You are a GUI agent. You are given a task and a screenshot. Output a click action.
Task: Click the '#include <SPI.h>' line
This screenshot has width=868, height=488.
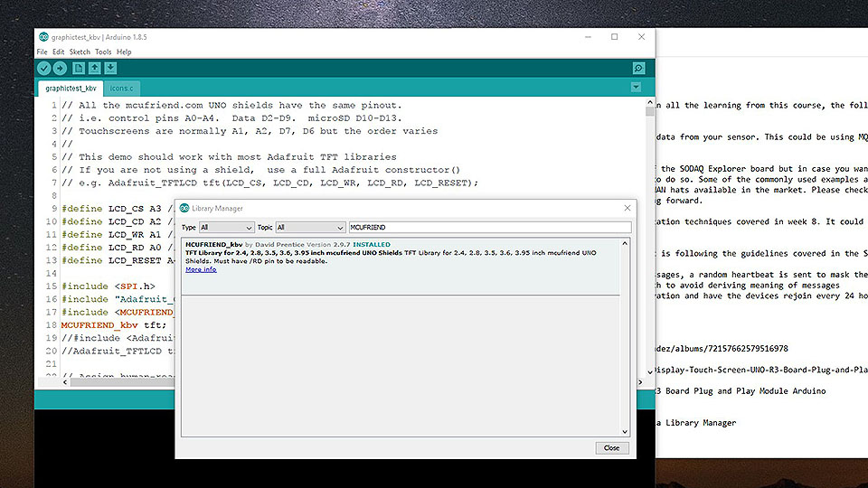point(108,286)
